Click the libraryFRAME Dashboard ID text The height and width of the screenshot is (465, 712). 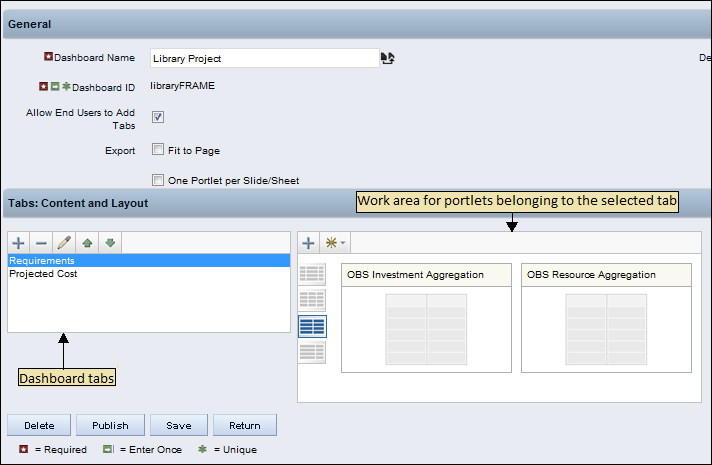coord(183,86)
